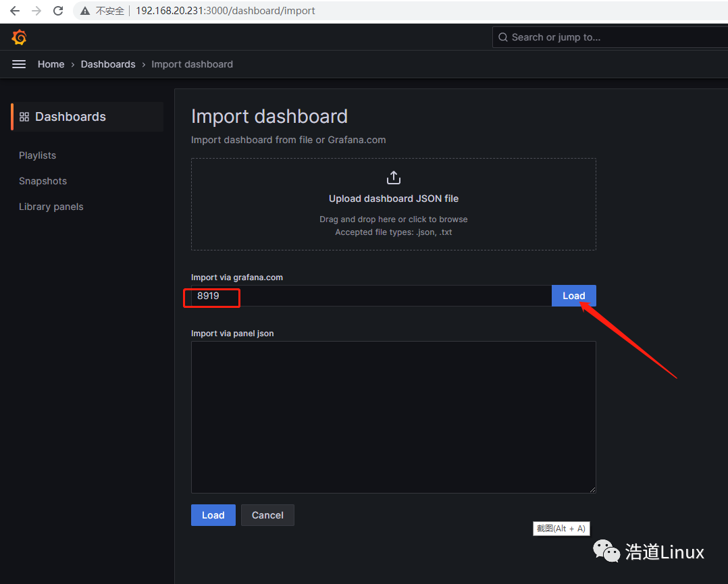
Task: Click Upload dashboard JSON file text
Action: tap(394, 198)
